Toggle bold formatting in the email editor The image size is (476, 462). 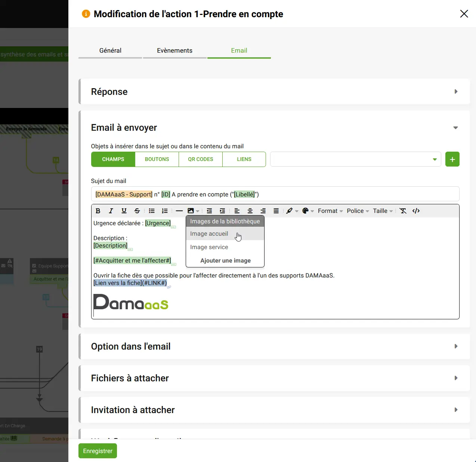tap(98, 211)
